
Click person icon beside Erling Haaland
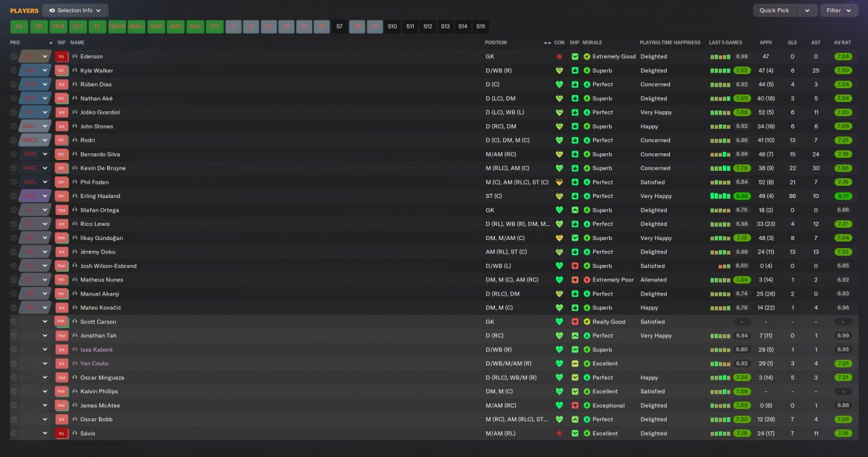tap(75, 196)
